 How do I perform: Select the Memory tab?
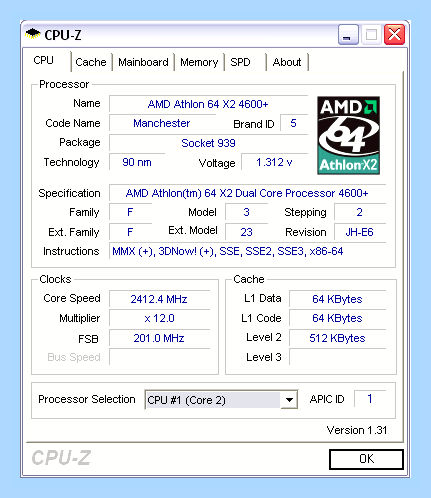199,62
